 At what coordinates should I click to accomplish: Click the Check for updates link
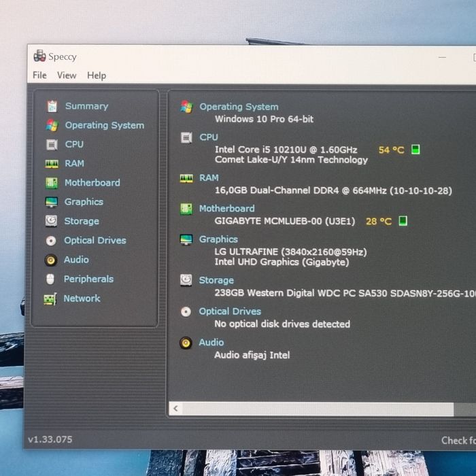click(458, 441)
